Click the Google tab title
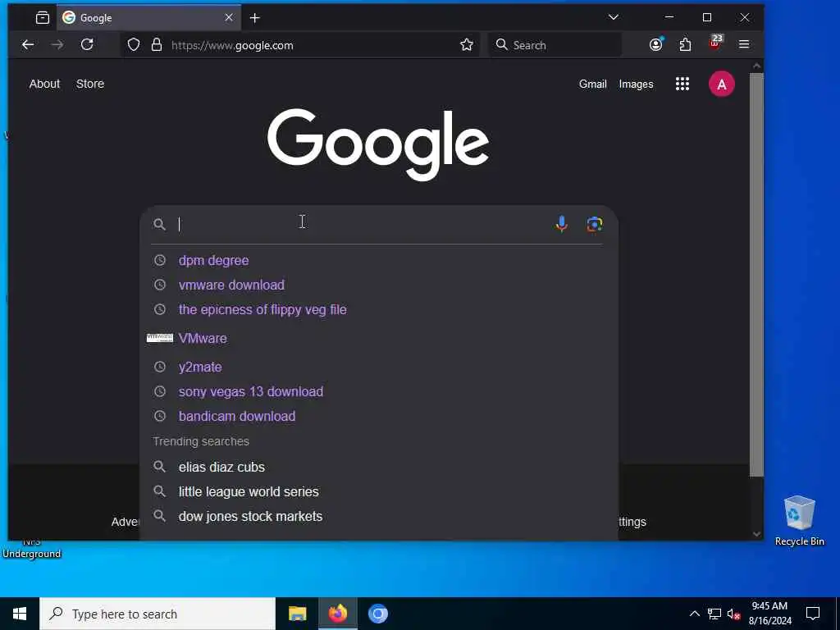The width and height of the screenshot is (840, 630). (96, 18)
